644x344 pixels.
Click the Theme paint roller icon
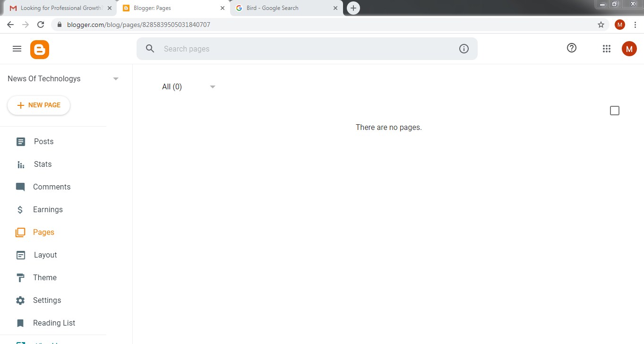[20, 278]
